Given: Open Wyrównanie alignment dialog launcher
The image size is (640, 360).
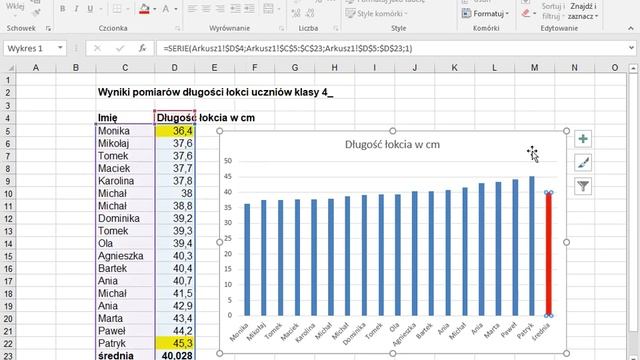Looking at the screenshot, I should click(281, 28).
